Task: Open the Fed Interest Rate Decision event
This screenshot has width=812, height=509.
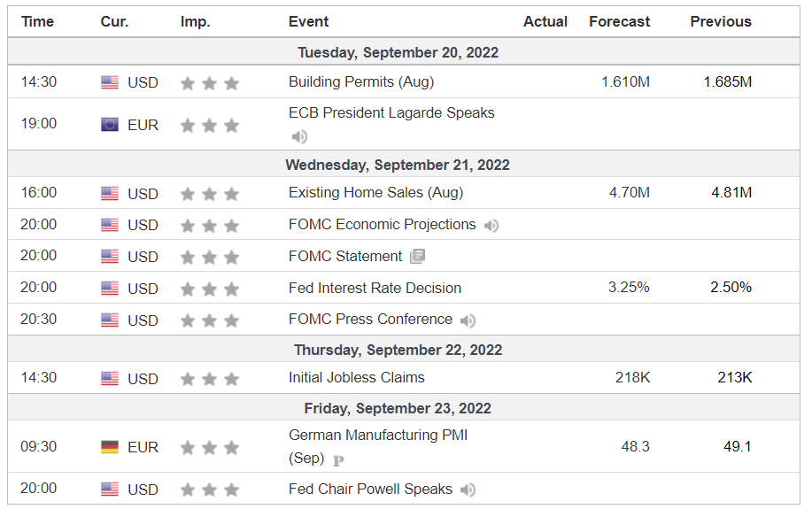Action: click(375, 288)
